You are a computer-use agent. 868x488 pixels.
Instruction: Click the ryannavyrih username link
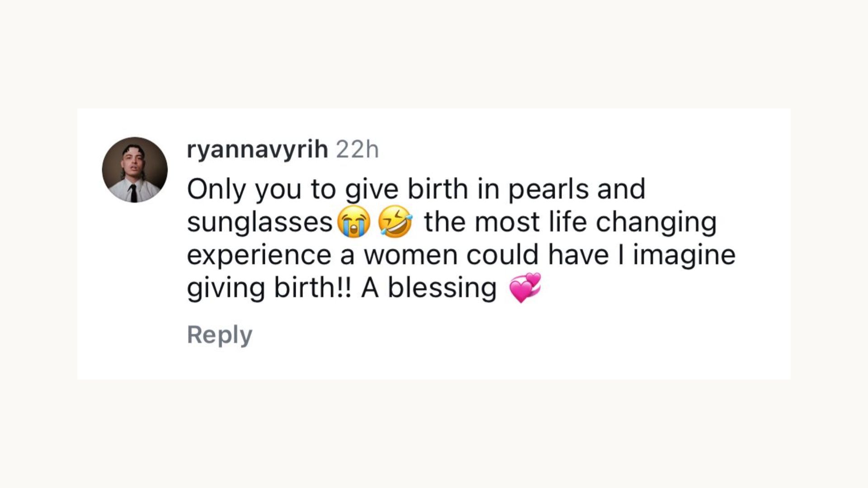click(x=257, y=150)
